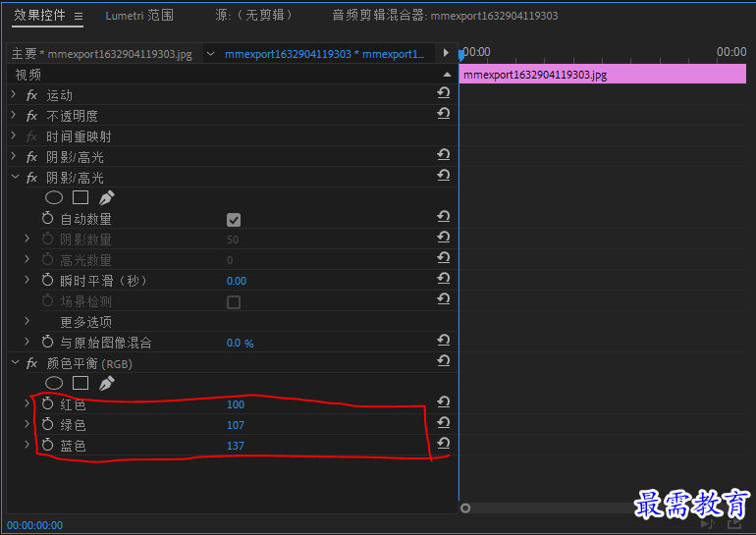Toggle animation stopwatch for 蓝色
Screen dimensions: 756x535
point(47,445)
